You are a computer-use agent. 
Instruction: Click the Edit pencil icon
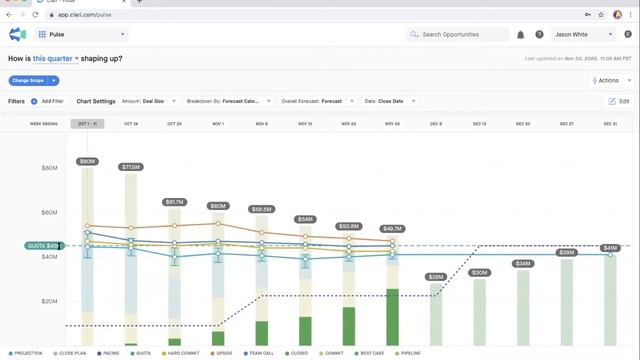coord(611,101)
